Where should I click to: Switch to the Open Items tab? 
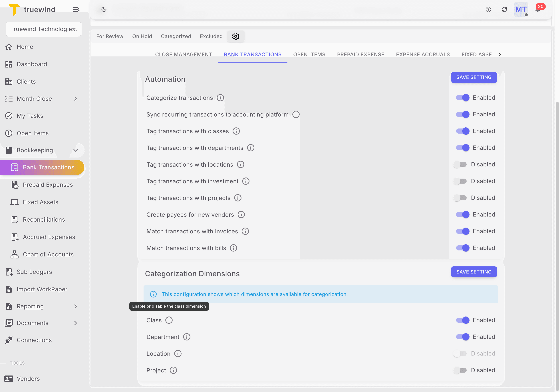(x=309, y=54)
